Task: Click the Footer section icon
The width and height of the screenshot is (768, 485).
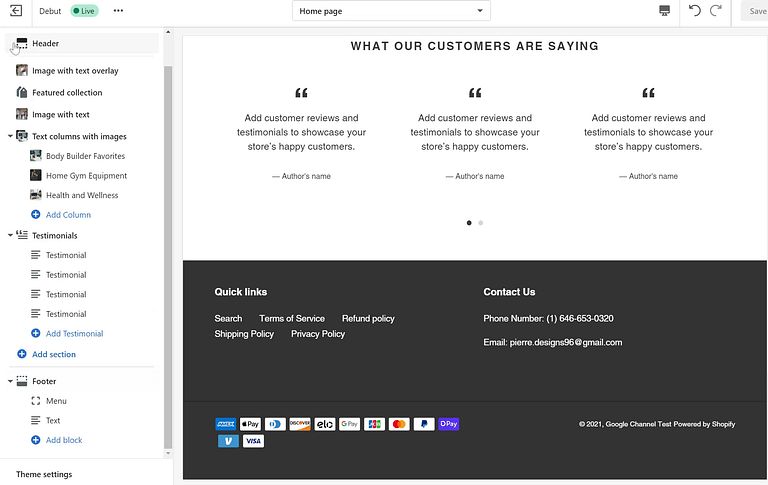Action: [x=22, y=381]
